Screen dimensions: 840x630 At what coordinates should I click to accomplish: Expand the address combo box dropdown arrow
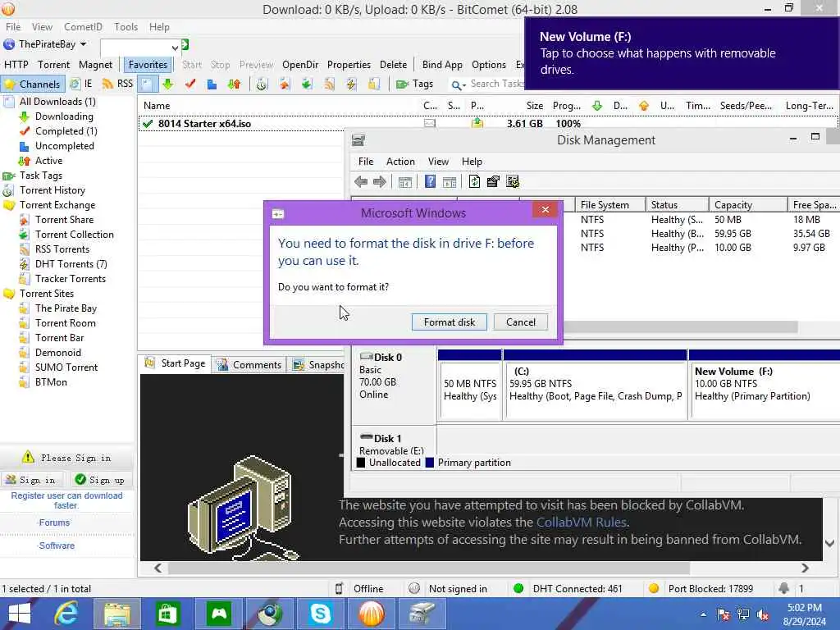point(175,48)
